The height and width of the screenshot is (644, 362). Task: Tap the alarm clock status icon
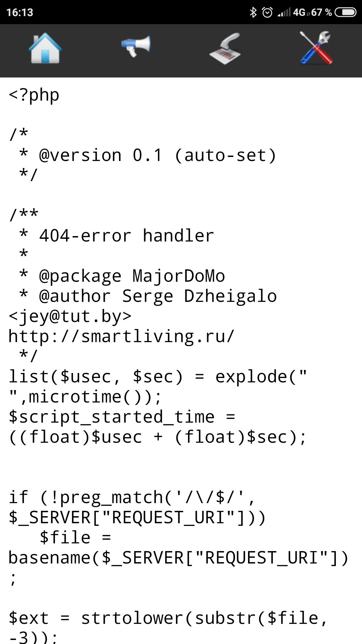point(267,12)
